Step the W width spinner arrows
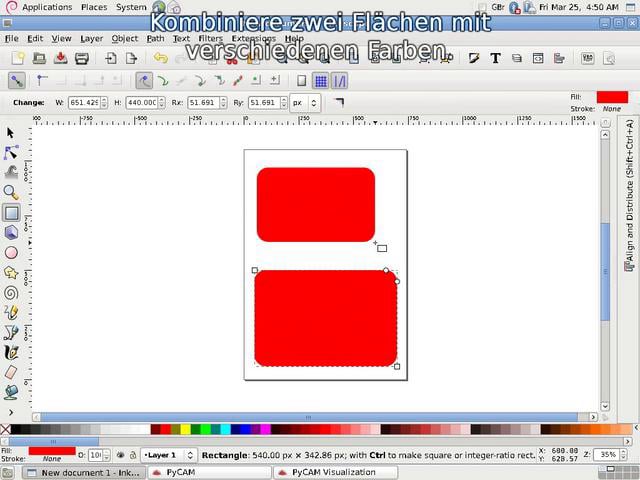The width and height of the screenshot is (640, 480). (104, 102)
